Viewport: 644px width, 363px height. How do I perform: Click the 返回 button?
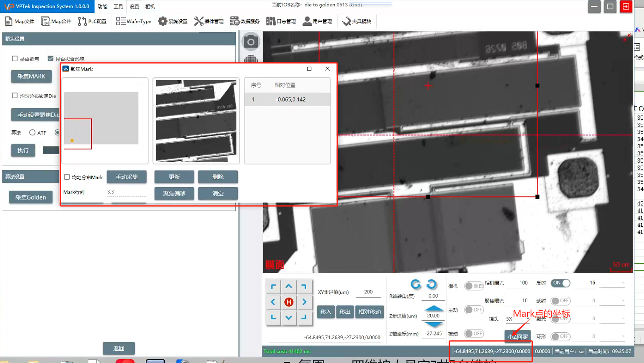click(x=119, y=348)
